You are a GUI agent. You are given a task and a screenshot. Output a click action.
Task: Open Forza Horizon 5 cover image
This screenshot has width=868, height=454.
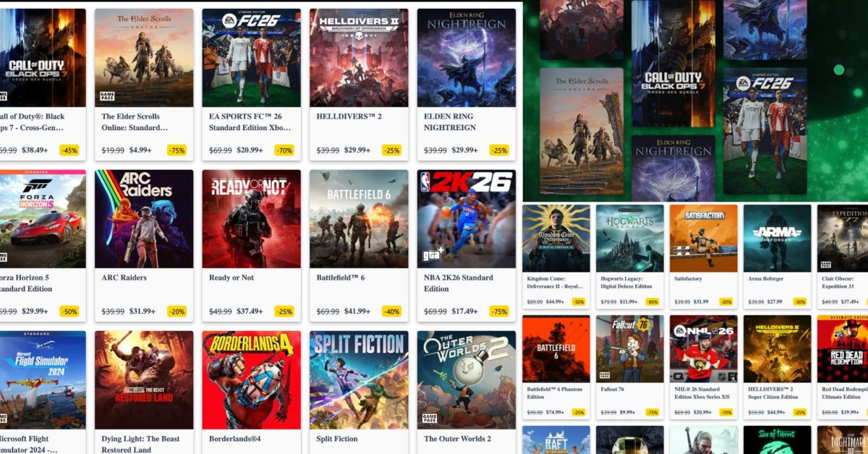[43, 219]
